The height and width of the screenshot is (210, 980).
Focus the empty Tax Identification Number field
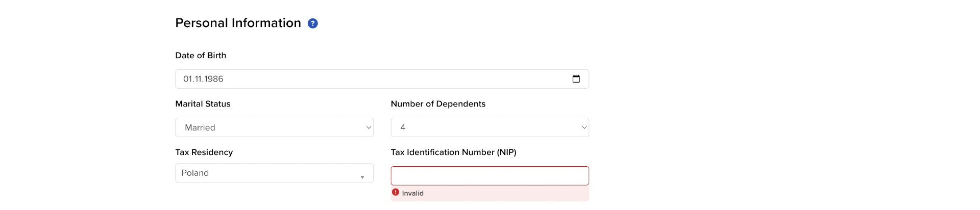489,176
